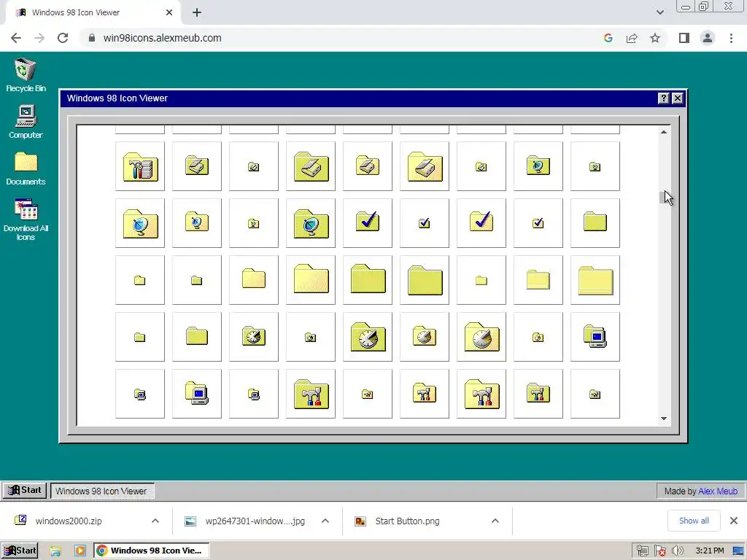This screenshot has width=747, height=560.
Task: Pick the large pale folder with blue globe
Action: (x=140, y=223)
